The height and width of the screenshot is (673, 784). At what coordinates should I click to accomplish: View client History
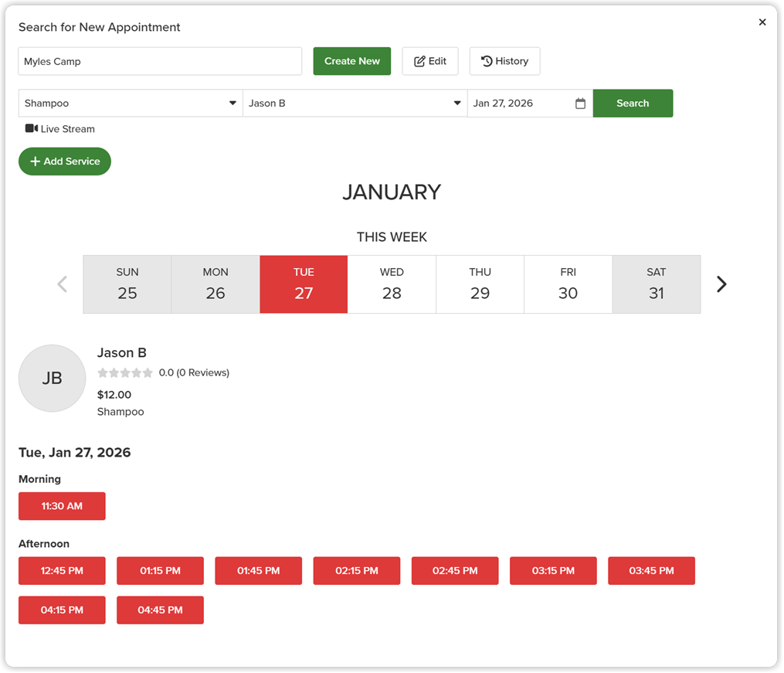504,61
